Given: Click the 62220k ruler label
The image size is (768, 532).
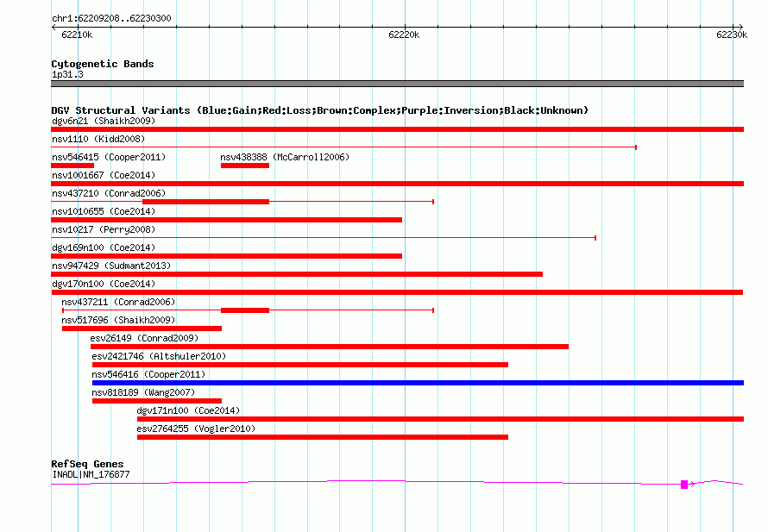Looking at the screenshot, I should click(x=404, y=34).
